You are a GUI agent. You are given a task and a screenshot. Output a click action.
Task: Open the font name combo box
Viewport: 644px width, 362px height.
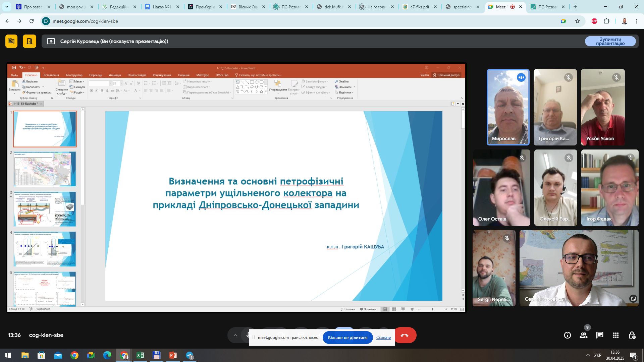pos(100,83)
